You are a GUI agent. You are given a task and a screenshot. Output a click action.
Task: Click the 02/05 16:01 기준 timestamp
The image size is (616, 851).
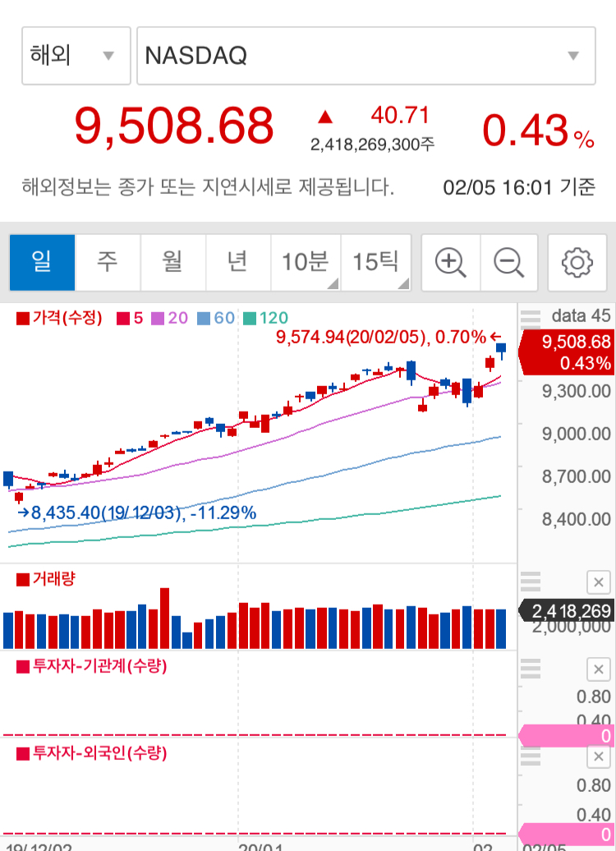519,188
